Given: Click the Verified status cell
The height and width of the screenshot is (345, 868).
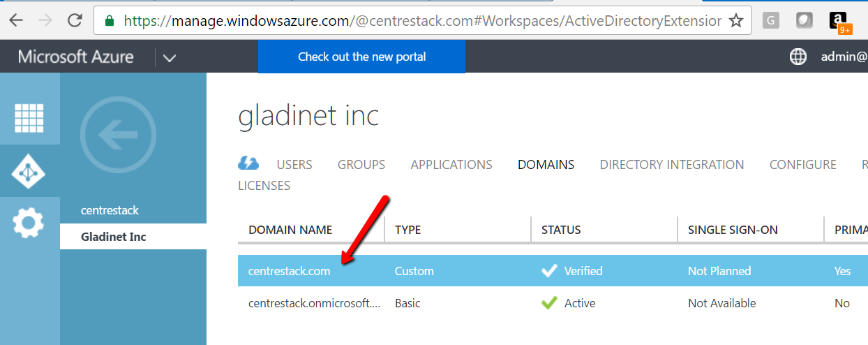Looking at the screenshot, I should click(x=572, y=271).
